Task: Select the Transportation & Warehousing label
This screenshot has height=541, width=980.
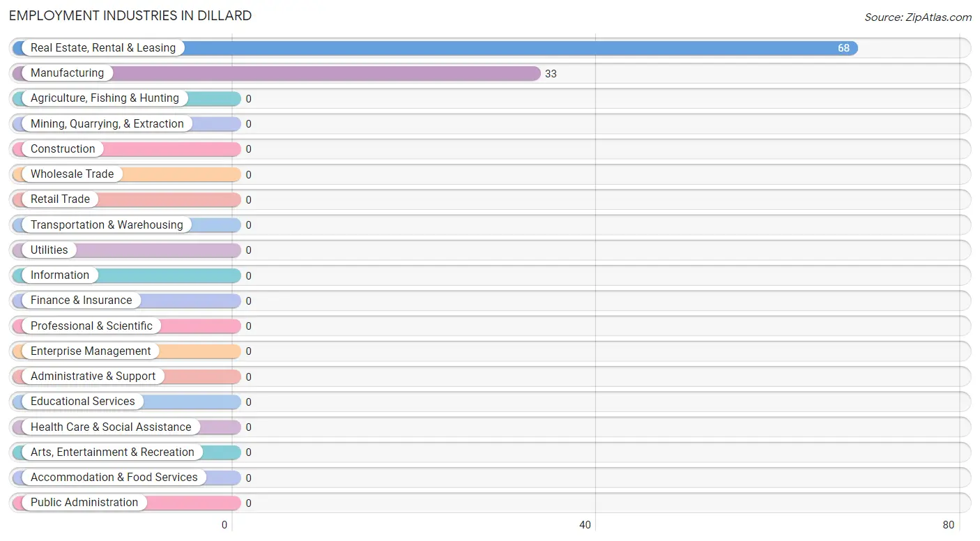Action: (107, 225)
